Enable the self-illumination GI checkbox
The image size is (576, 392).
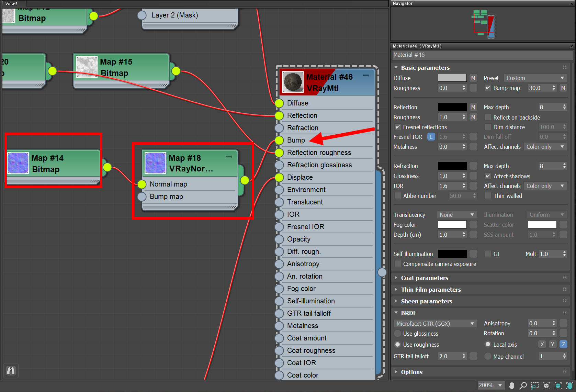488,254
